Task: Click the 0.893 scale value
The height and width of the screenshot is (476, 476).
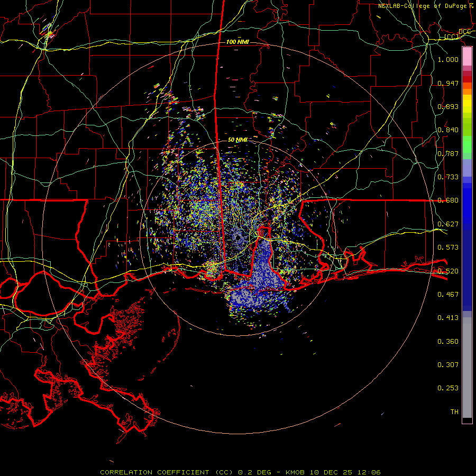Action: click(x=448, y=106)
